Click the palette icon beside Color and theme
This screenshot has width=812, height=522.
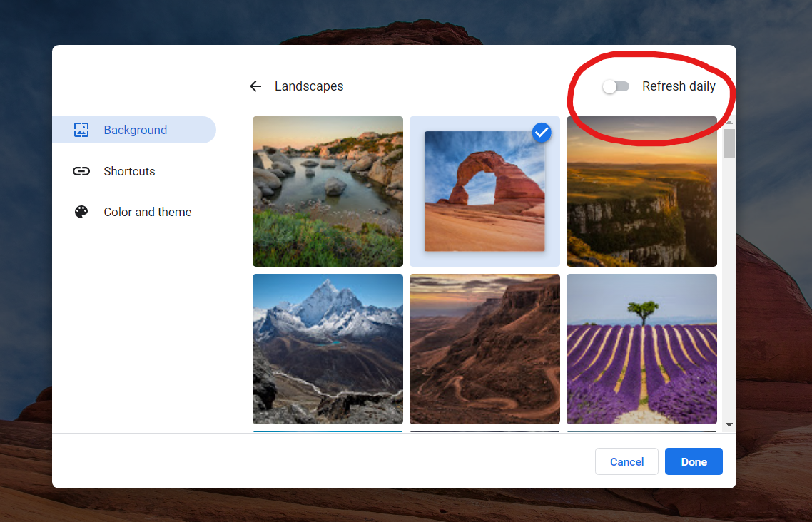(81, 212)
